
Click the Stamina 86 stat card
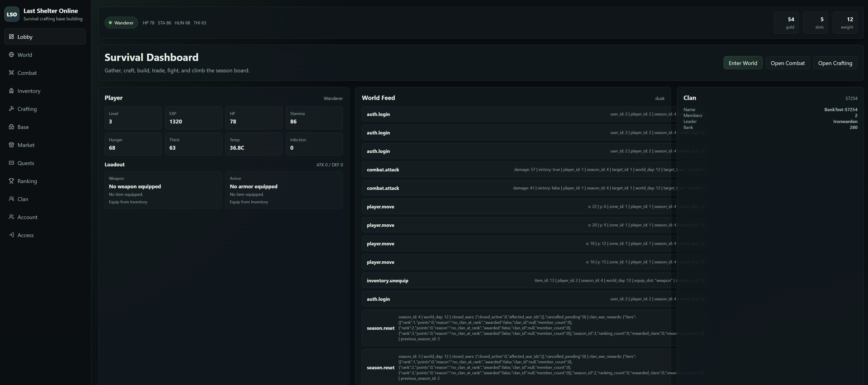tap(314, 118)
